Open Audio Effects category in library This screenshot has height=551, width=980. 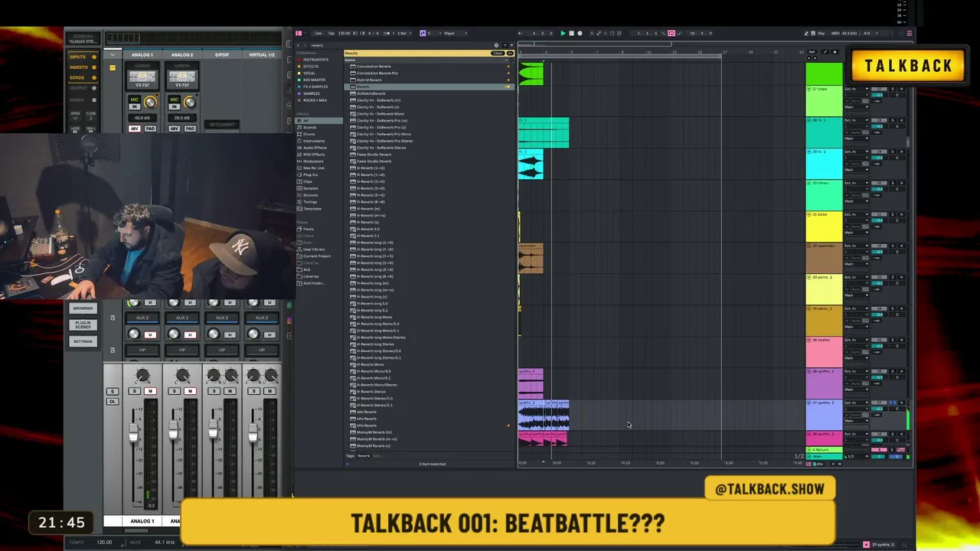point(315,148)
